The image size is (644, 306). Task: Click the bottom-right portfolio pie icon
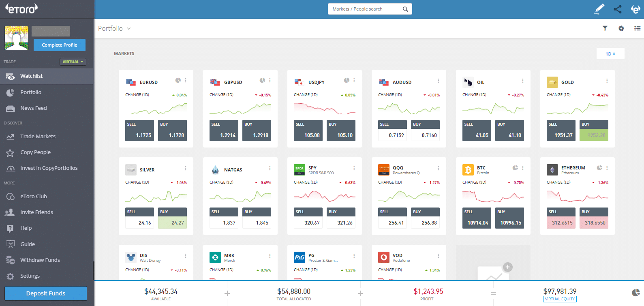[x=636, y=293]
